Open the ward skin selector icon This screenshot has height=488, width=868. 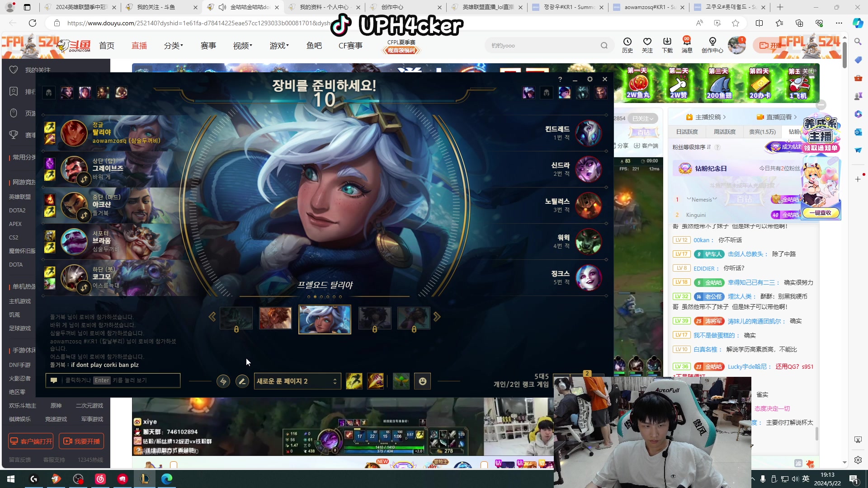point(401,381)
